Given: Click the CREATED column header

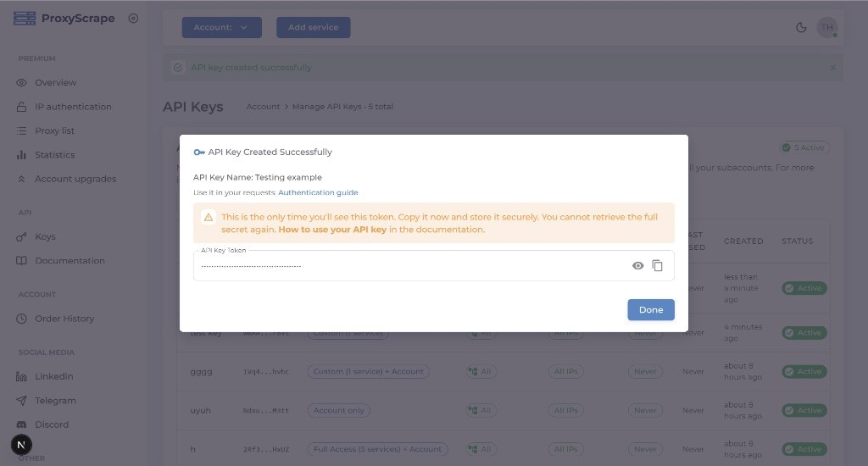Looking at the screenshot, I should (743, 241).
